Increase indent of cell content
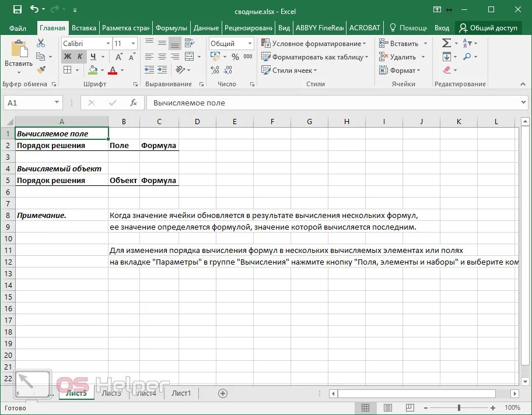Viewport: 532px width, 415px height. [162, 70]
